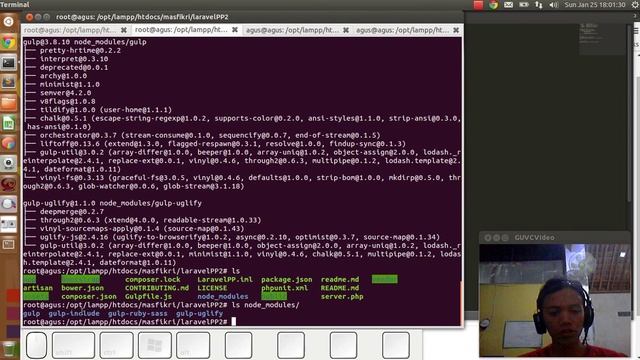Click the Chrome indicator in the top panel
This screenshot has height=360, width=640.
click(493, 5)
